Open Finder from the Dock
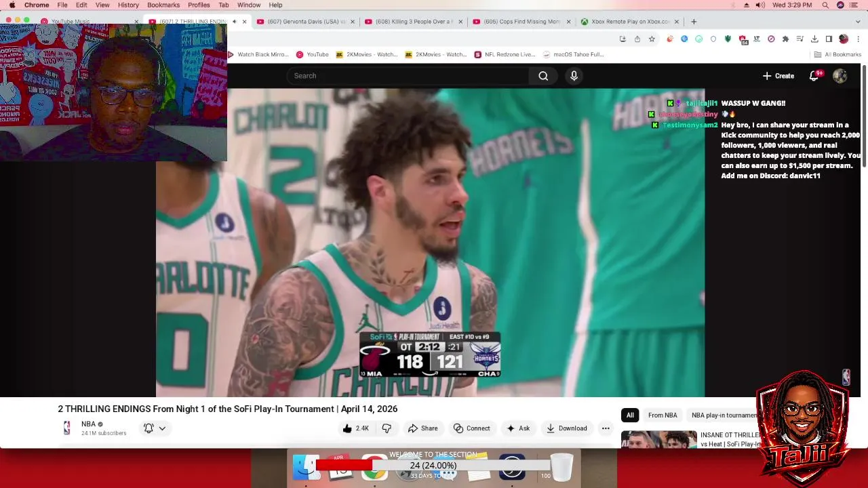868x488 pixels. coord(305,467)
